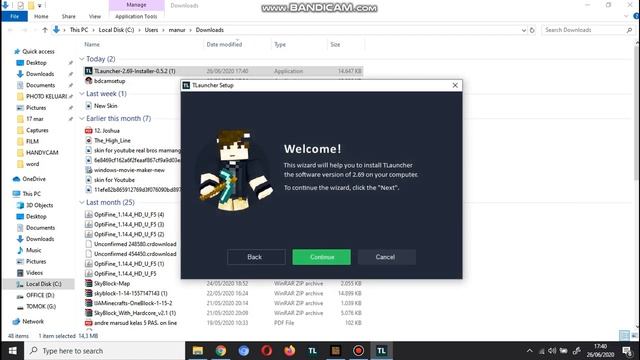Switch to large icons view button
The width and height of the screenshot is (640, 360).
click(634, 336)
